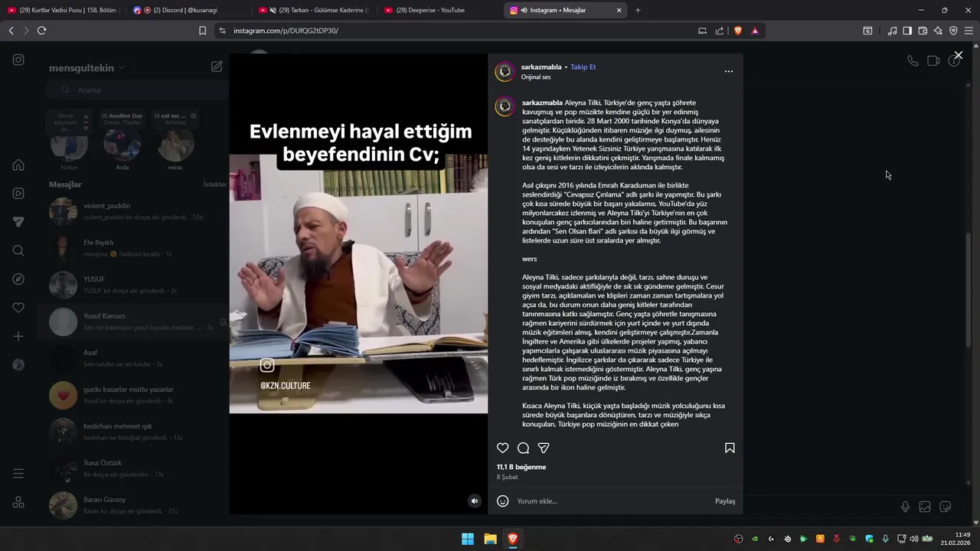
Task: Start a new message with pencil icon
Action: [x=217, y=67]
